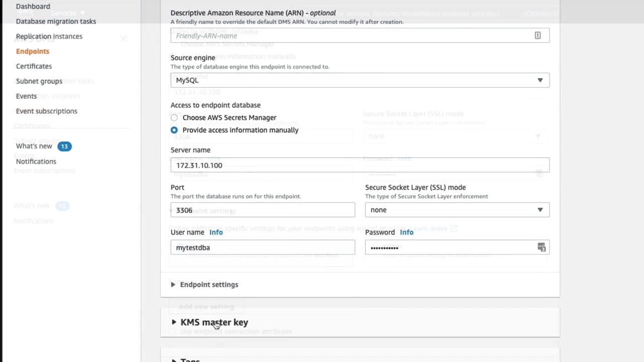Click the icon in the ARN field
The height and width of the screenshot is (362, 644).
[537, 35]
